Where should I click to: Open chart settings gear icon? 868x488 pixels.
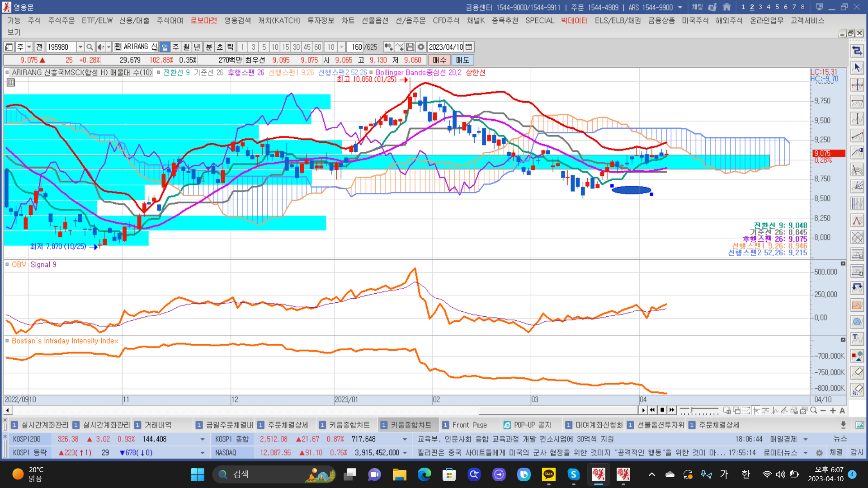pyautogui.click(x=421, y=47)
